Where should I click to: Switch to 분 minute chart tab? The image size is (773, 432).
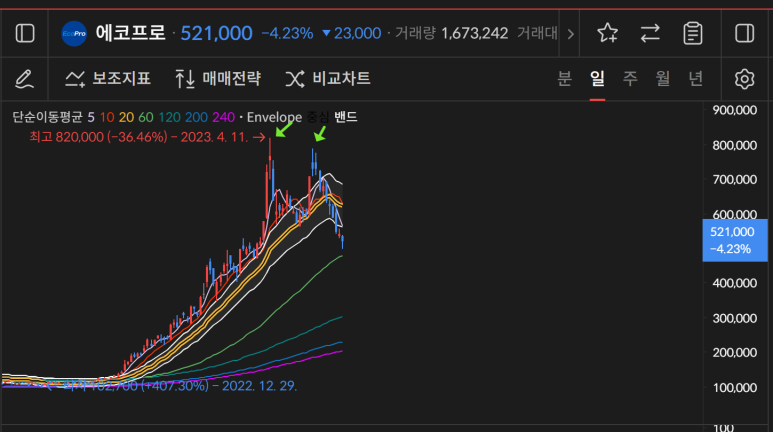(564, 78)
